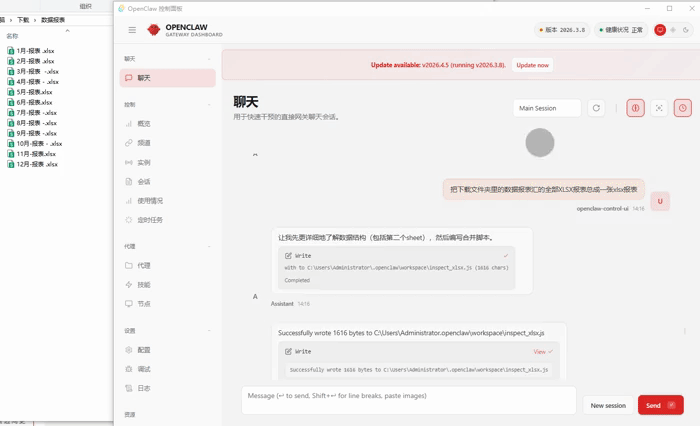
Task: Click the red OpenClaw lobster logo
Action: click(x=154, y=30)
